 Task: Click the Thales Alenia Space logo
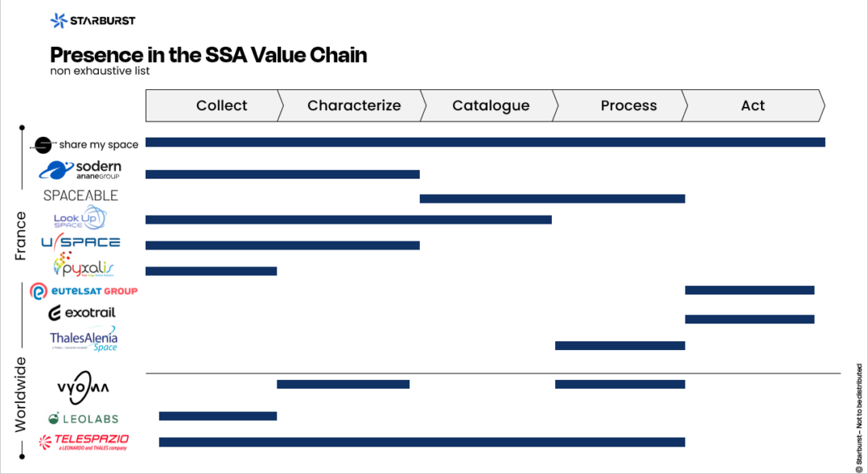point(84,339)
